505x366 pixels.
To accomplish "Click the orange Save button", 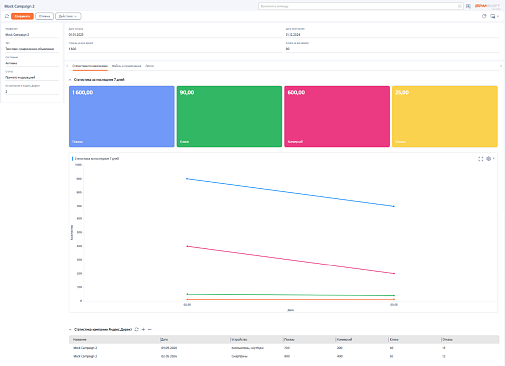I will click(22, 16).
